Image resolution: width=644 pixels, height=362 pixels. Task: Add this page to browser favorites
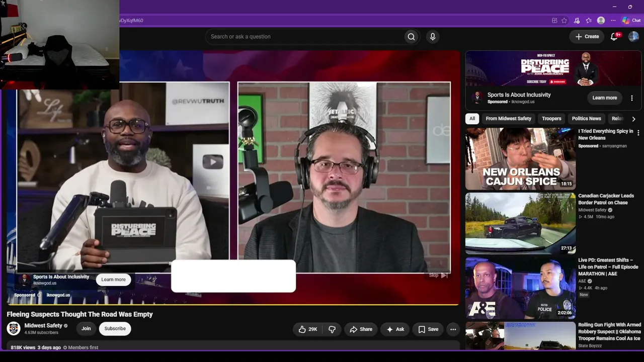click(565, 21)
